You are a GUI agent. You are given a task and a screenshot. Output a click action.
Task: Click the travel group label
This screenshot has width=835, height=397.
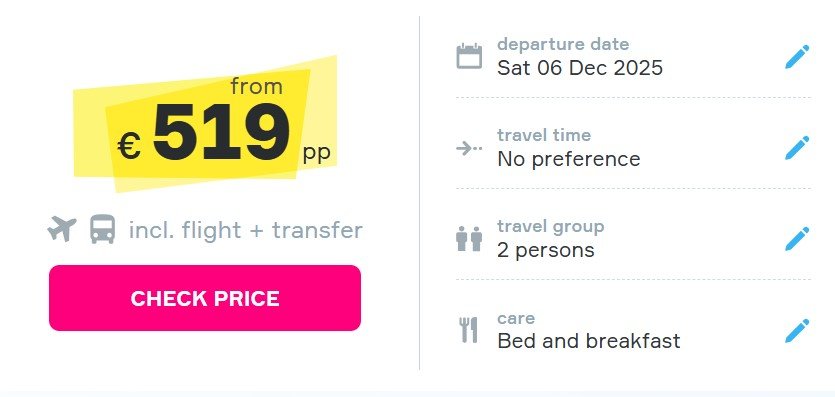pos(551,227)
